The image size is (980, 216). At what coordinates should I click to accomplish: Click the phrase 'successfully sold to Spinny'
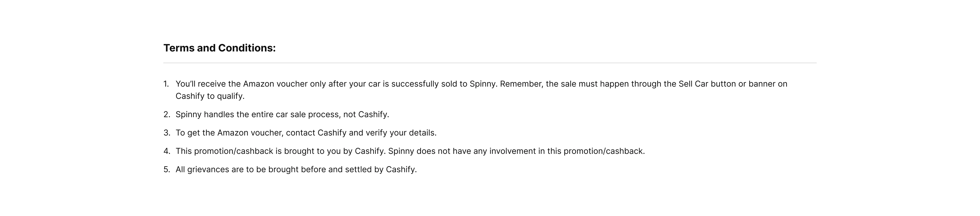click(444, 84)
